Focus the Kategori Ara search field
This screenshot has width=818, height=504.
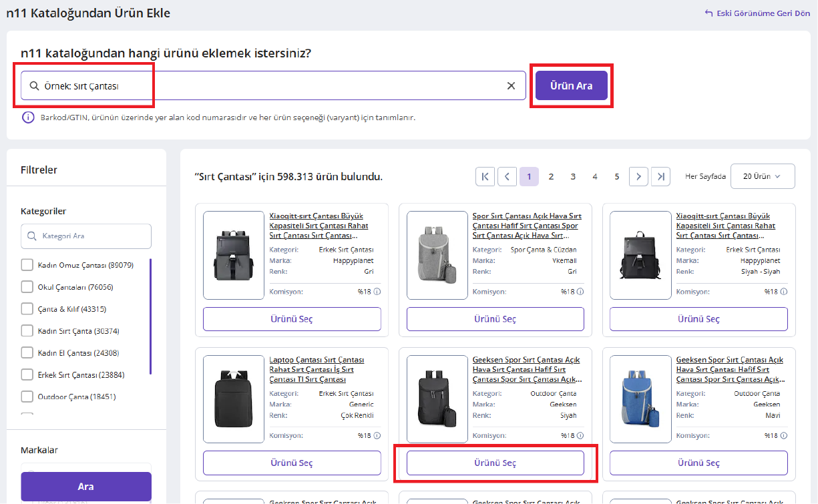tap(87, 236)
